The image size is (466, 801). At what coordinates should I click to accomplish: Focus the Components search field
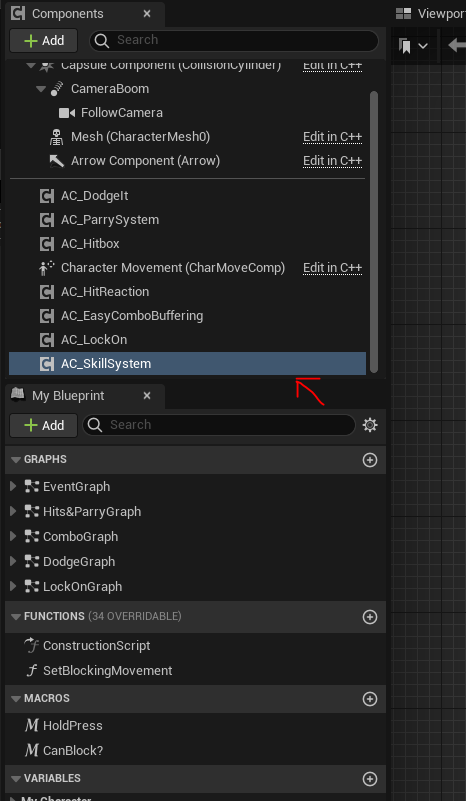(234, 40)
